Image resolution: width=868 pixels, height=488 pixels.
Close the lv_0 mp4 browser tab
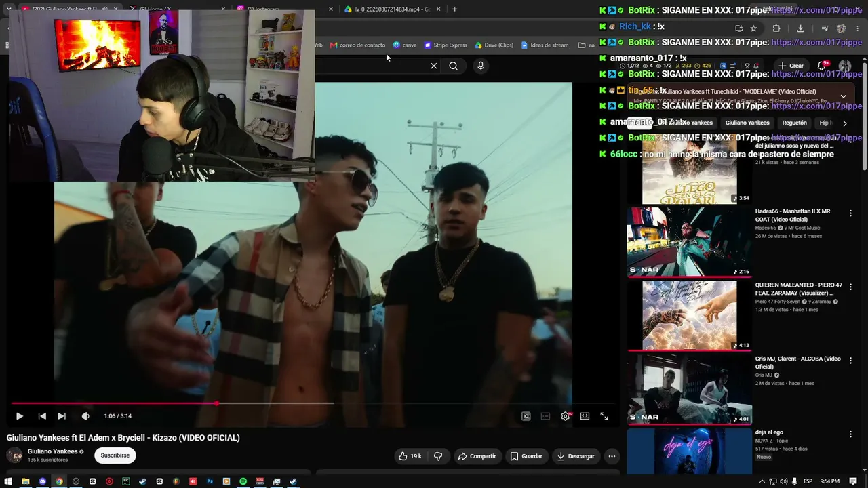coord(439,9)
